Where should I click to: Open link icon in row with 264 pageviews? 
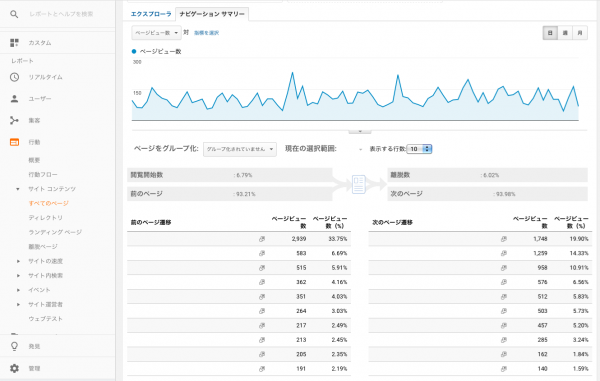point(262,311)
